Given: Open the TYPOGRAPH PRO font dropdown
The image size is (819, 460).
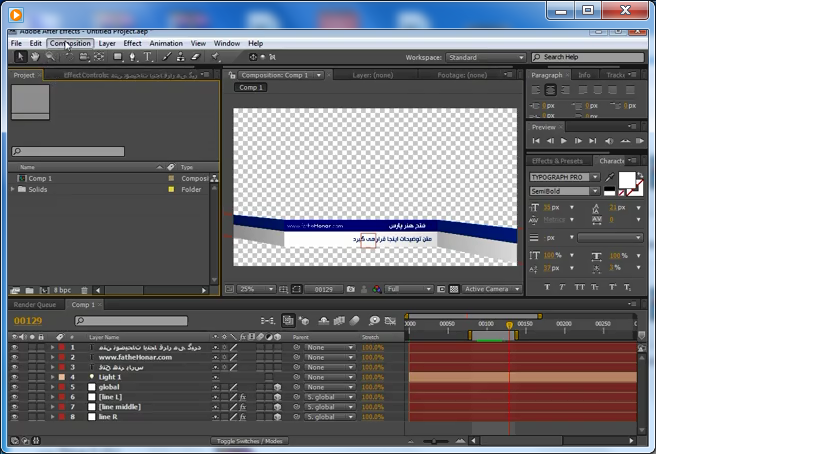Looking at the screenshot, I should tap(565, 178).
